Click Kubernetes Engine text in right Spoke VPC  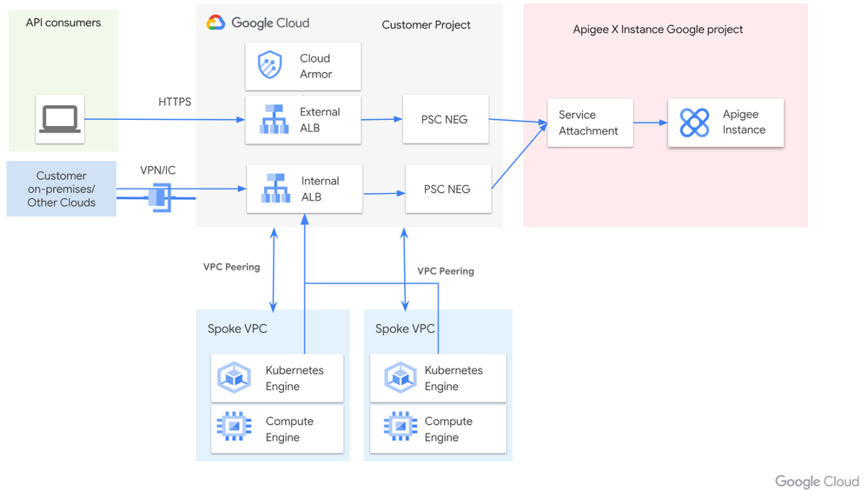click(x=454, y=378)
